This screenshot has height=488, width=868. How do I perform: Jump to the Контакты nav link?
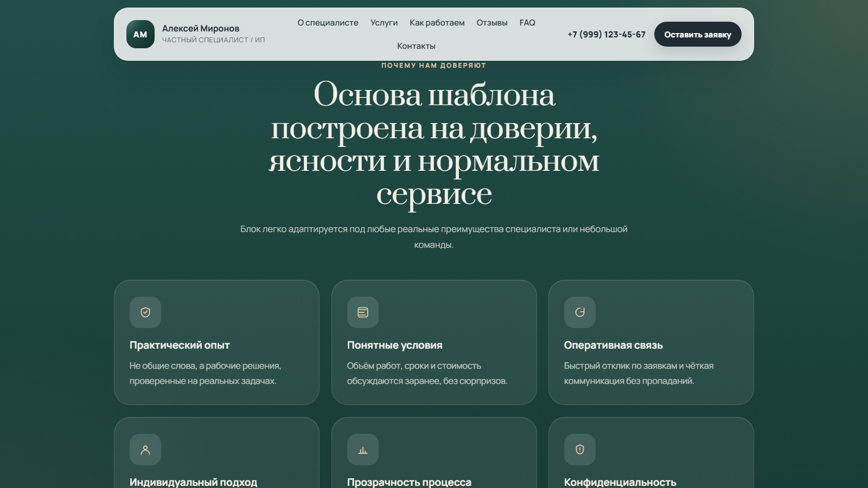coord(416,46)
